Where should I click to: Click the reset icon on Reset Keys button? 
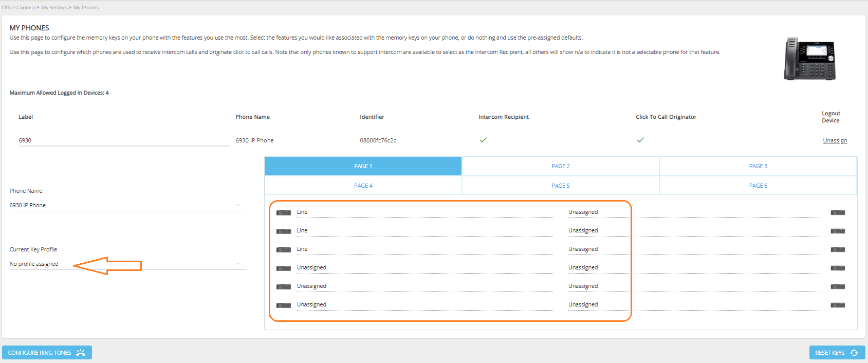click(x=854, y=353)
